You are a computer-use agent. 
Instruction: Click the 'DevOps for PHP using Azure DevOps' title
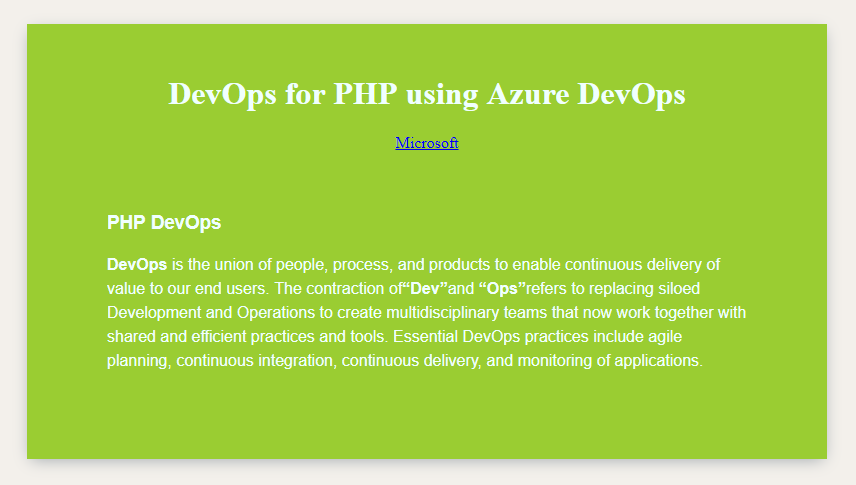[427, 94]
